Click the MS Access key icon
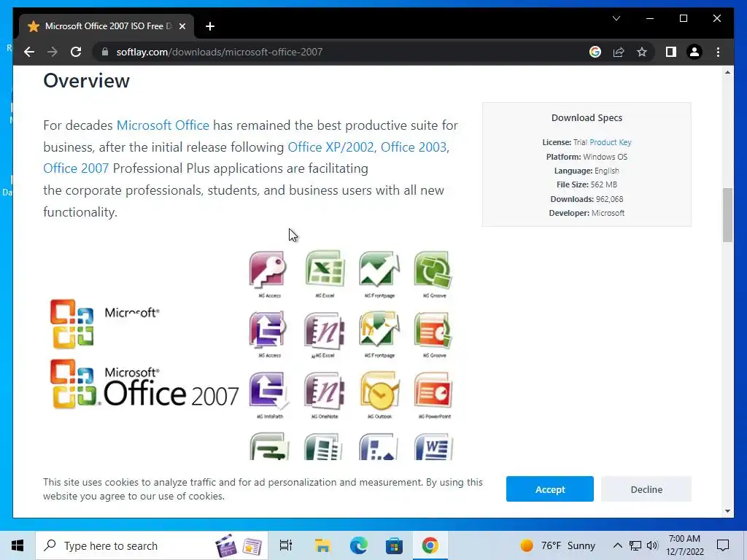This screenshot has height=560, width=747. point(268,270)
